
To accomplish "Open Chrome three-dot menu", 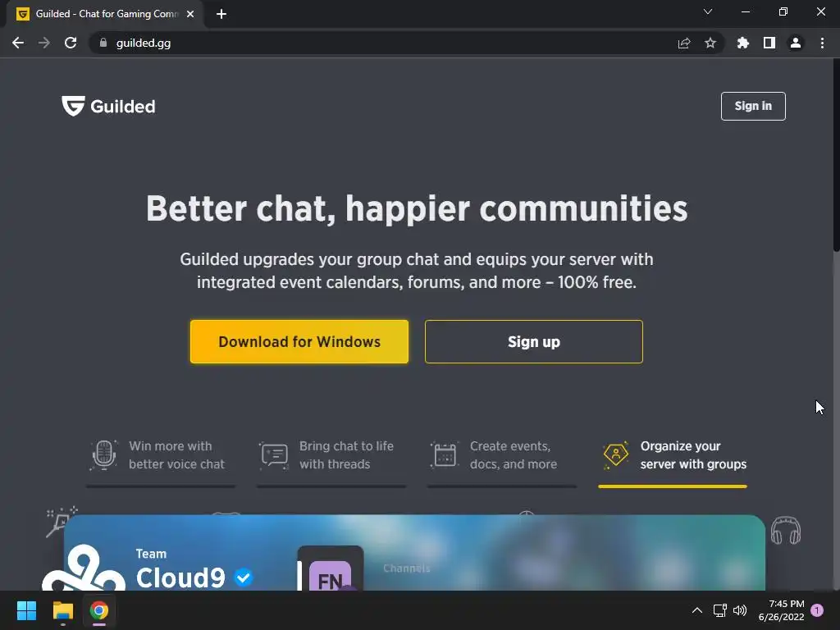I will pyautogui.click(x=822, y=43).
